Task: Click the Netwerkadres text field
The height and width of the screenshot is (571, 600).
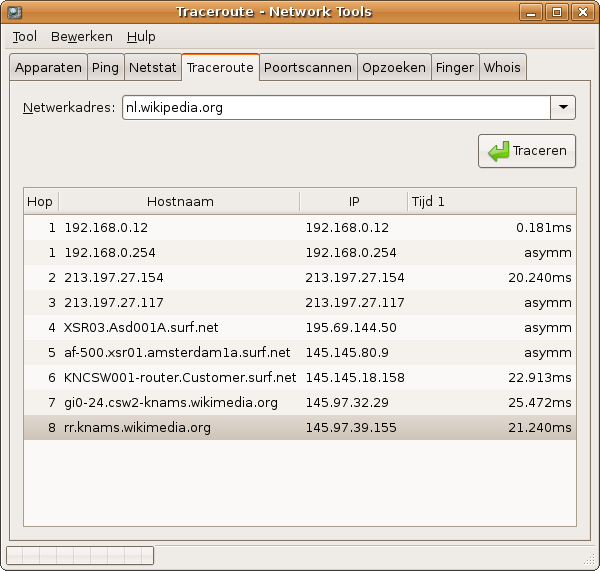Action: 335,107
